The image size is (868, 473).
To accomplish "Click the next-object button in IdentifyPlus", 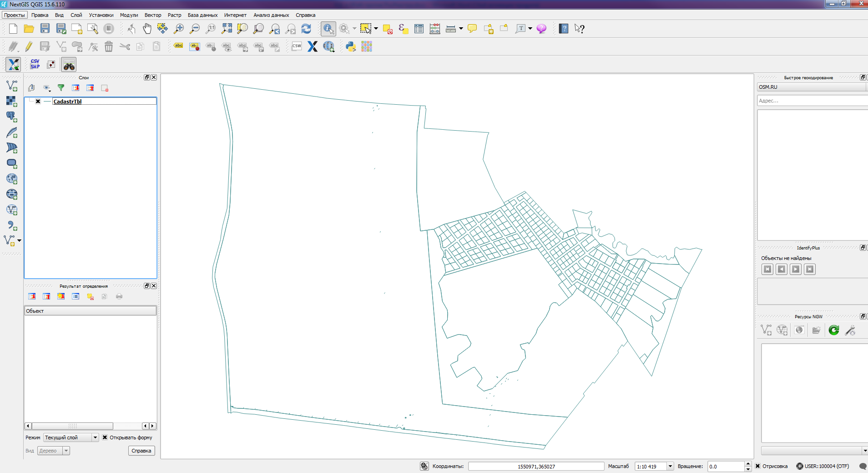I will click(x=796, y=269).
